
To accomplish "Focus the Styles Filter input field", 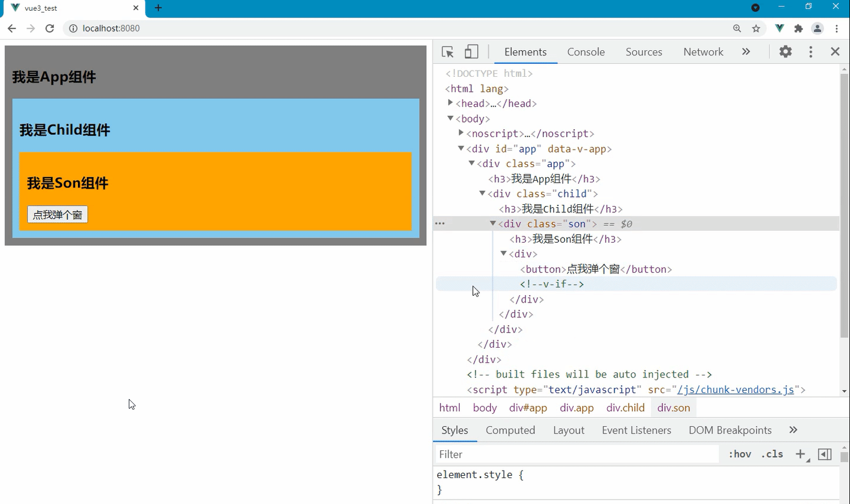I will 577,454.
